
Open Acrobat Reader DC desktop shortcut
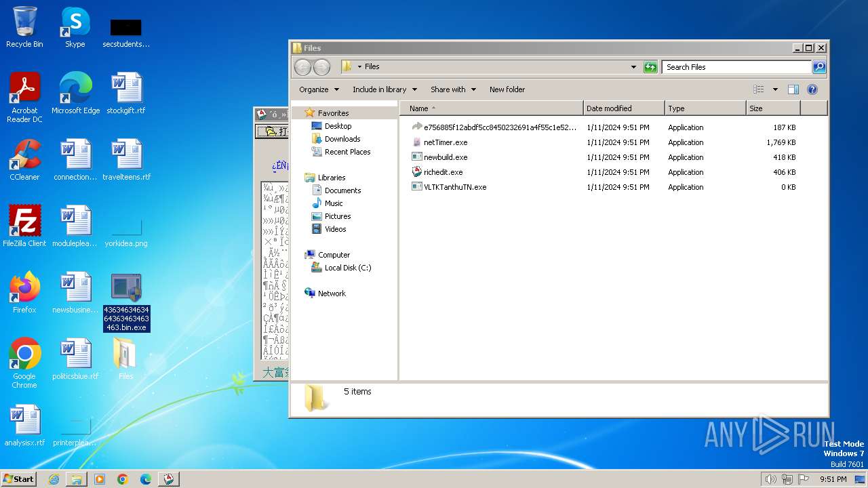click(24, 97)
